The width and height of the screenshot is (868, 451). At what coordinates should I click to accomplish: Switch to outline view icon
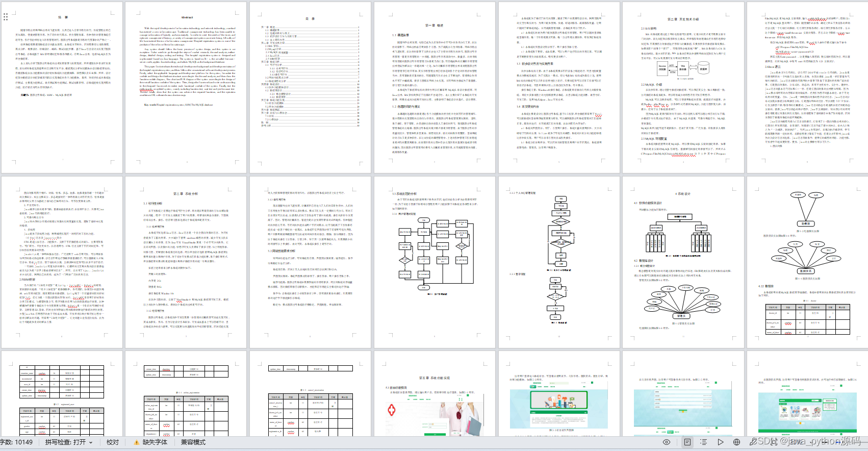[x=704, y=442]
